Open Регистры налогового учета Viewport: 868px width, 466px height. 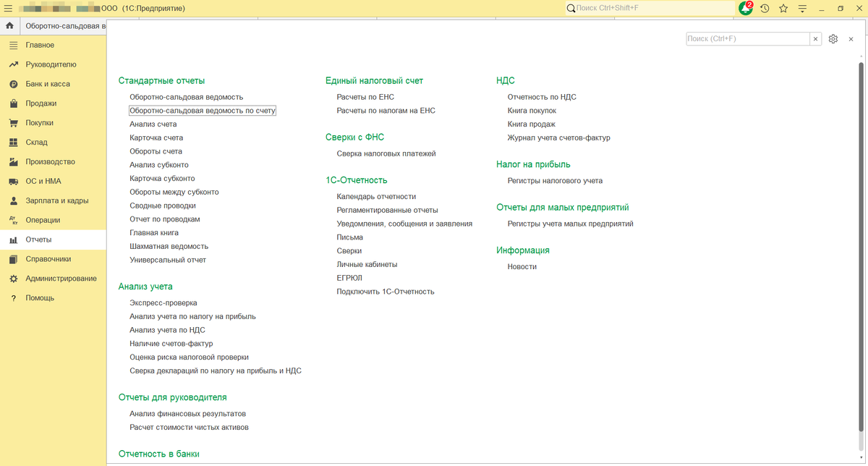pyautogui.click(x=555, y=181)
